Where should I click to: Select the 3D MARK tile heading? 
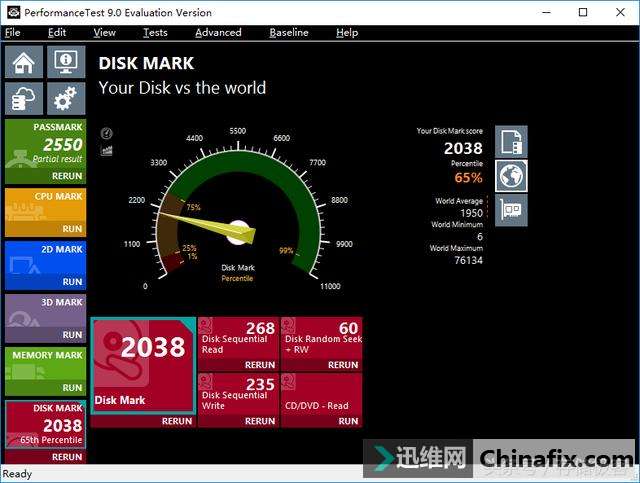point(62,303)
